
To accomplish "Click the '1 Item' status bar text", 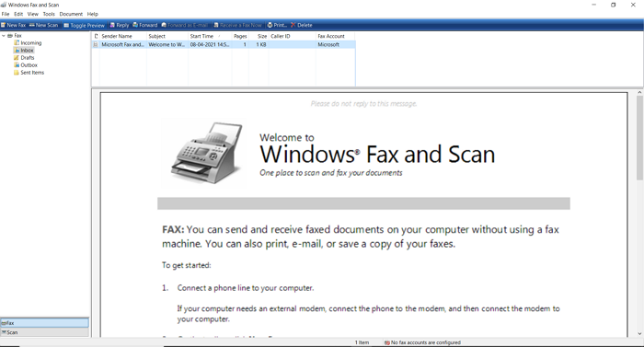I will coord(362,342).
